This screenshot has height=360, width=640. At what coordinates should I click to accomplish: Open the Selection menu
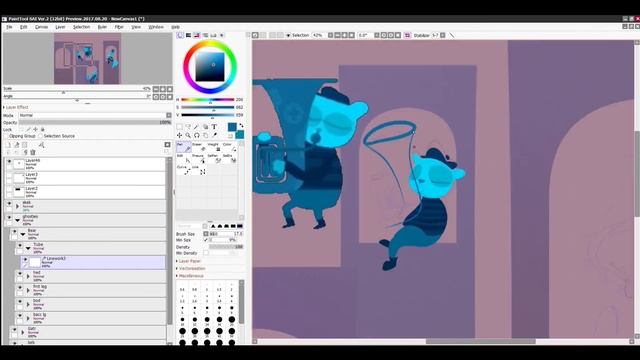tap(81, 27)
